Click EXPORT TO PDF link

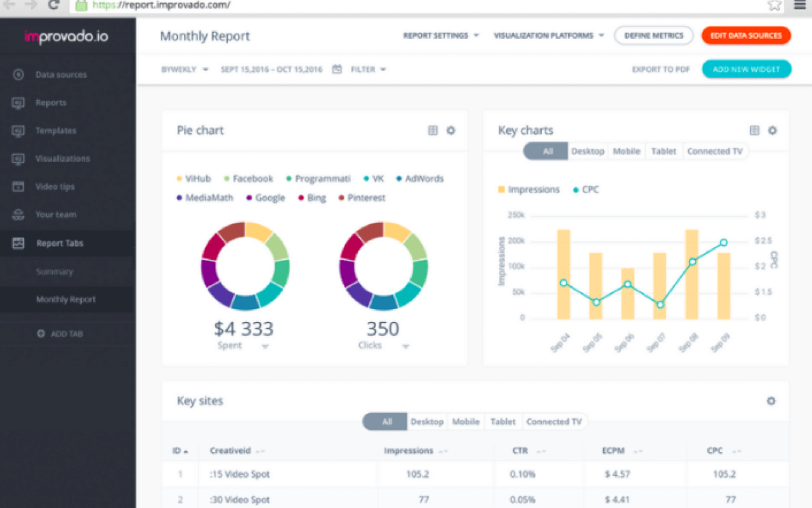click(x=660, y=69)
